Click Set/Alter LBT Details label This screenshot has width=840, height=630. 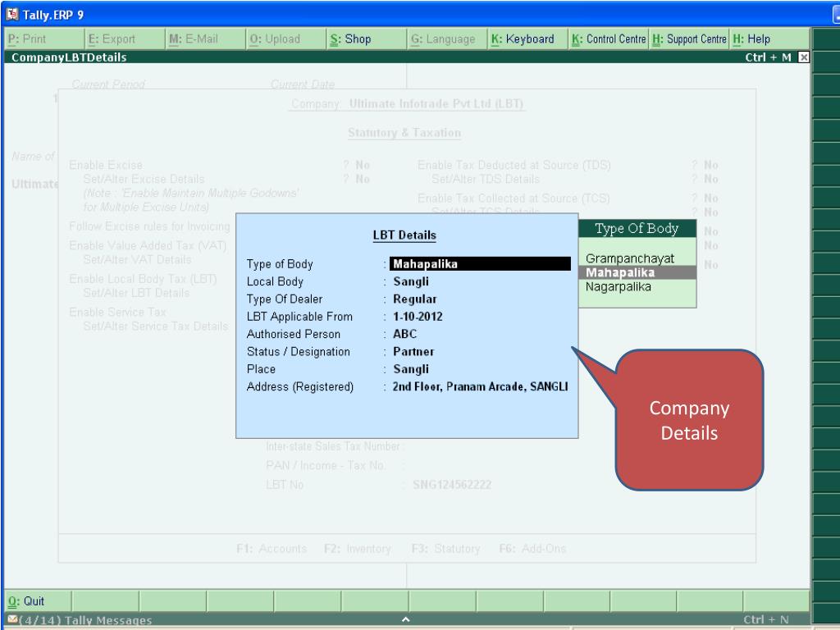(x=136, y=293)
